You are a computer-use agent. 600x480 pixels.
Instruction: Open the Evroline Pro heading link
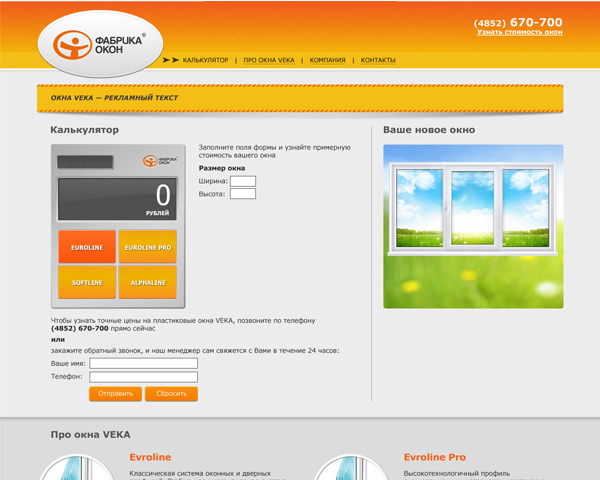[x=435, y=457]
